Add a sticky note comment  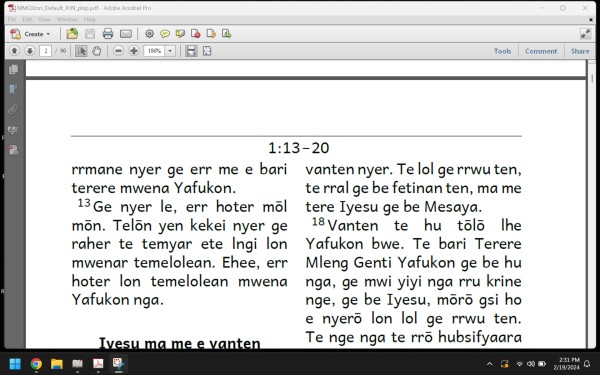[165, 34]
